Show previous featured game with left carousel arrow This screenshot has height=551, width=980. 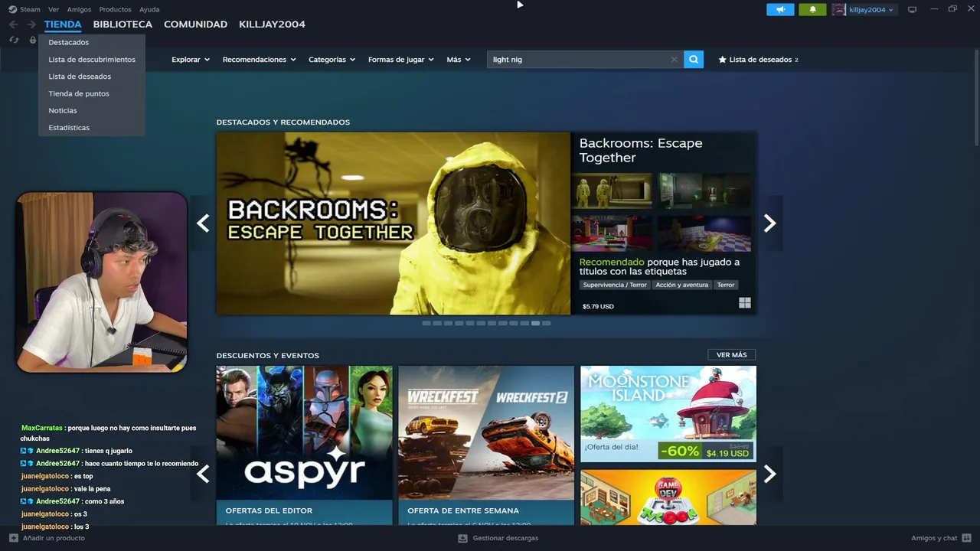203,223
